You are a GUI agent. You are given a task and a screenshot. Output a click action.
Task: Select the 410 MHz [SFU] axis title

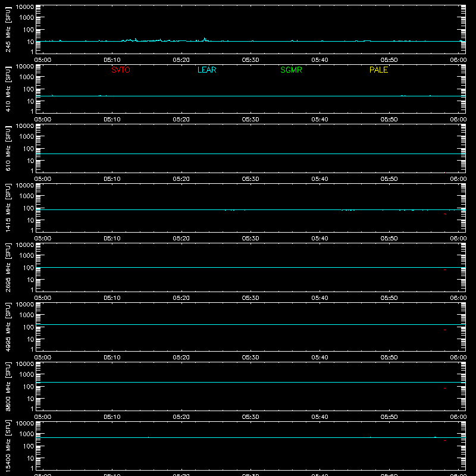click(x=8, y=89)
